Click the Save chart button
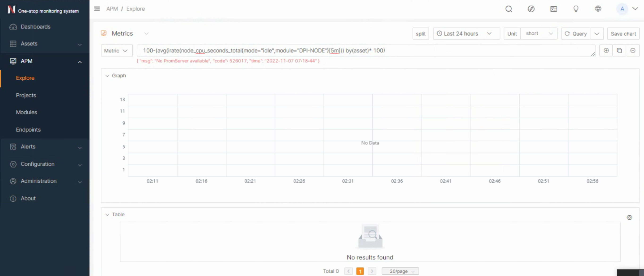Image resolution: width=644 pixels, height=276 pixels. (x=623, y=34)
